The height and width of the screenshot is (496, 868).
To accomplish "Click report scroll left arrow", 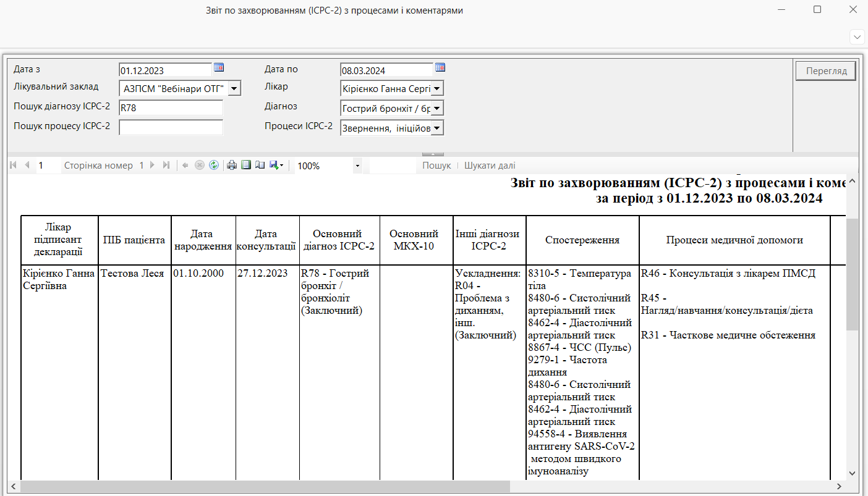I will click(14, 486).
